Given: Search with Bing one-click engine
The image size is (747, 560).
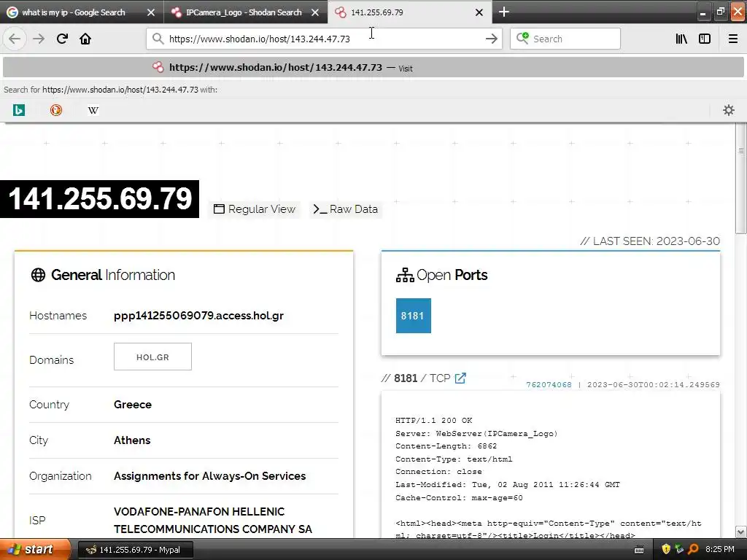Looking at the screenshot, I should (18, 111).
